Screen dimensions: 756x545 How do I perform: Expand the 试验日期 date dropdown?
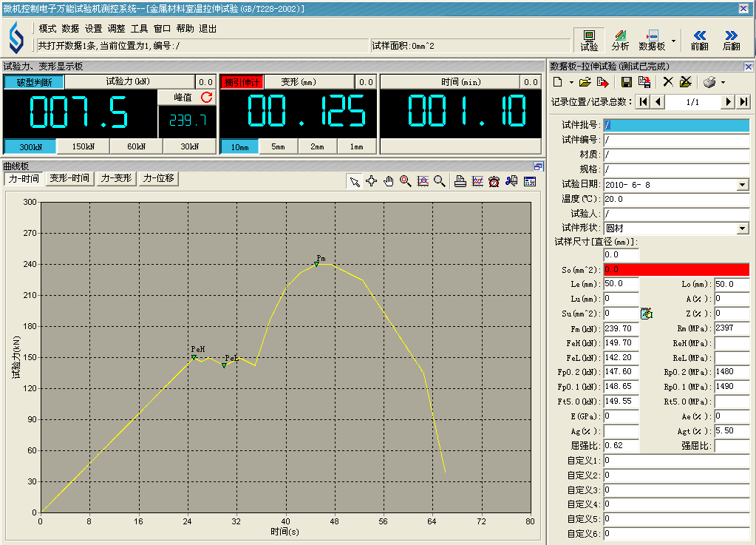(743, 184)
